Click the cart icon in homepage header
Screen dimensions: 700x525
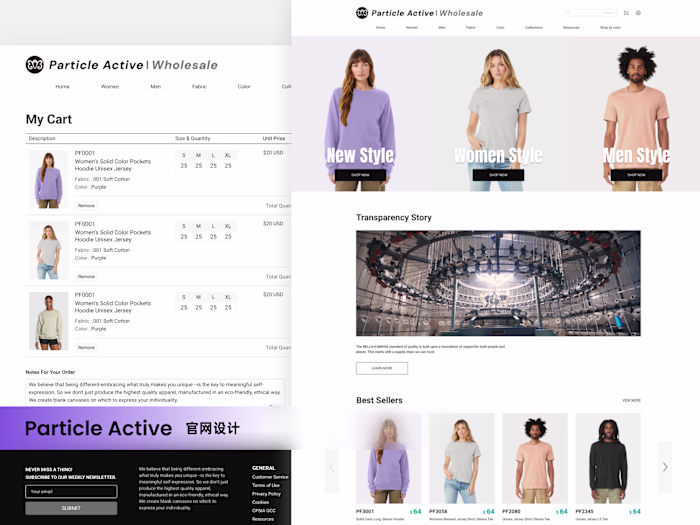point(626,13)
